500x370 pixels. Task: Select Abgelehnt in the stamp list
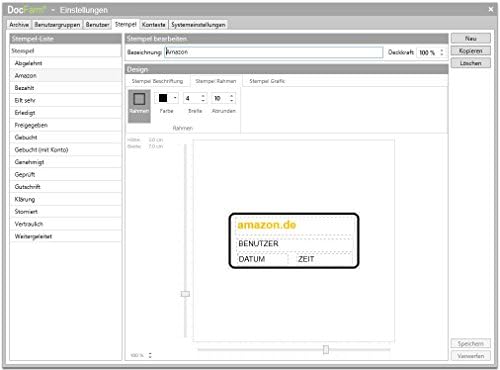66,63
